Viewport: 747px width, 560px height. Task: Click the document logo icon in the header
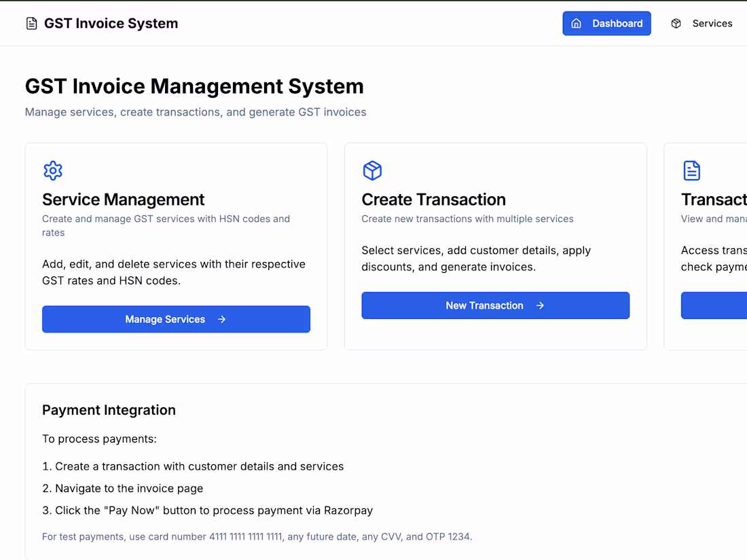[31, 24]
